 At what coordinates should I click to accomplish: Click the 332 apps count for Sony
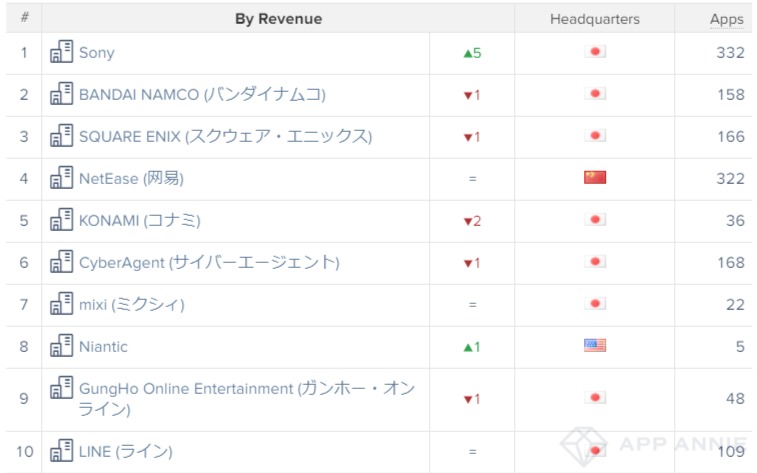point(730,52)
